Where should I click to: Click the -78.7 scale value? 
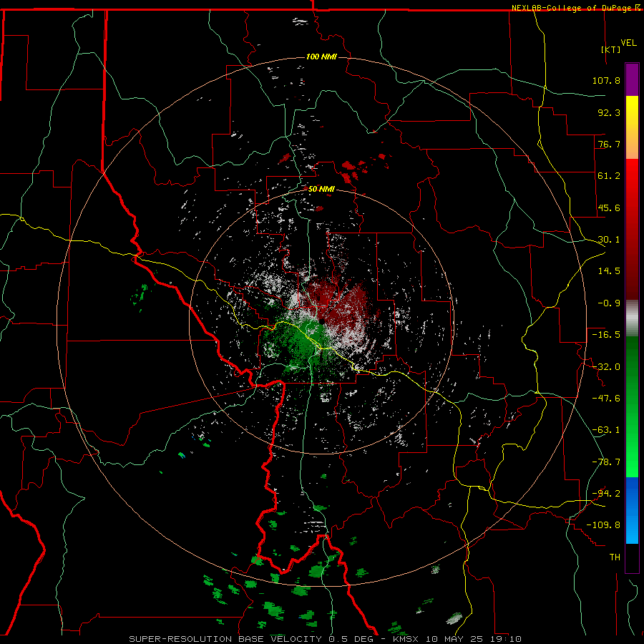click(x=606, y=462)
